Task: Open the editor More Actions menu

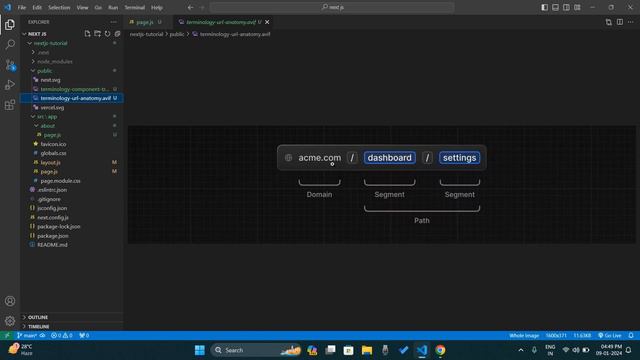Action: point(631,22)
